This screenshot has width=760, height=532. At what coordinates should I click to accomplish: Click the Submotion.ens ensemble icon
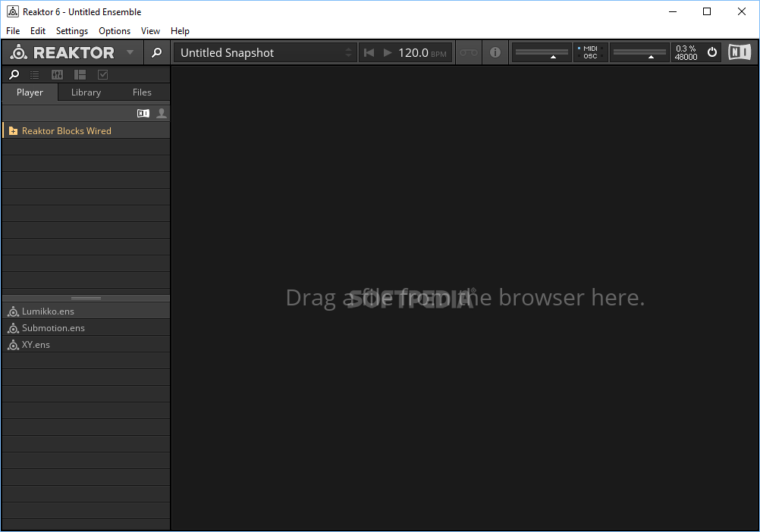point(13,328)
